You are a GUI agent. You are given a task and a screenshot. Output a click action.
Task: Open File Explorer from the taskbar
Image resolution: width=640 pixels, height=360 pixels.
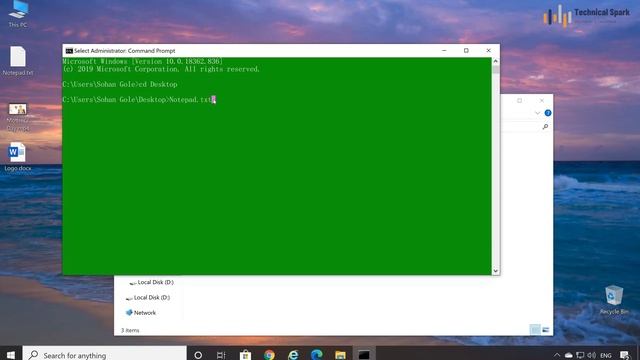[340, 355]
